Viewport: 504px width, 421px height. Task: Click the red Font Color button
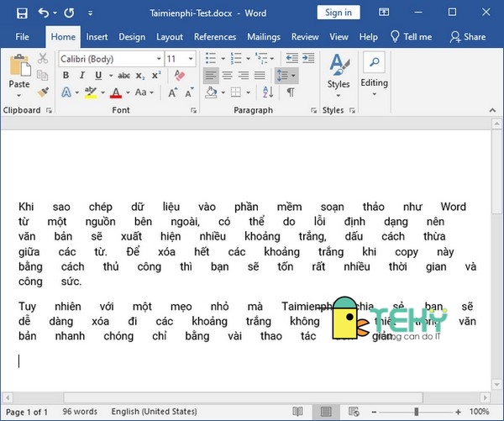tap(116, 92)
